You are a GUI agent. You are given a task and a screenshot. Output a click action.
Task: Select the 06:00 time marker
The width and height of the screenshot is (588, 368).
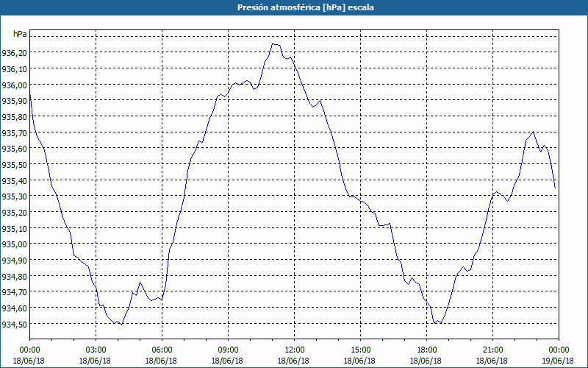pos(162,350)
